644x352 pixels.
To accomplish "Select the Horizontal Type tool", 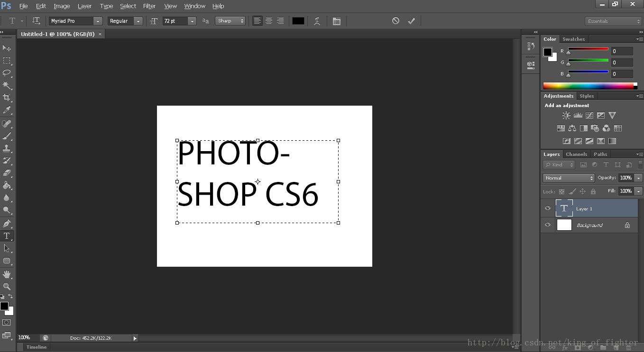I will tap(7, 236).
